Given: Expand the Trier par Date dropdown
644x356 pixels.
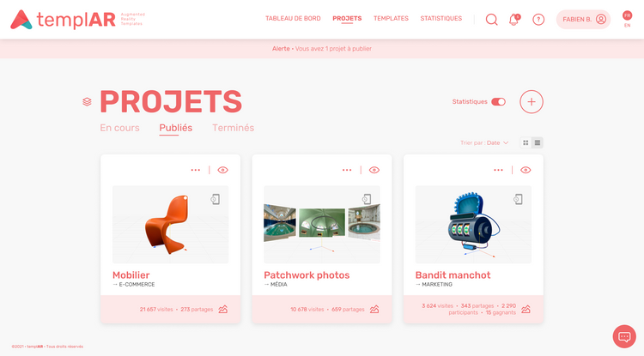Looking at the screenshot, I should tap(484, 142).
